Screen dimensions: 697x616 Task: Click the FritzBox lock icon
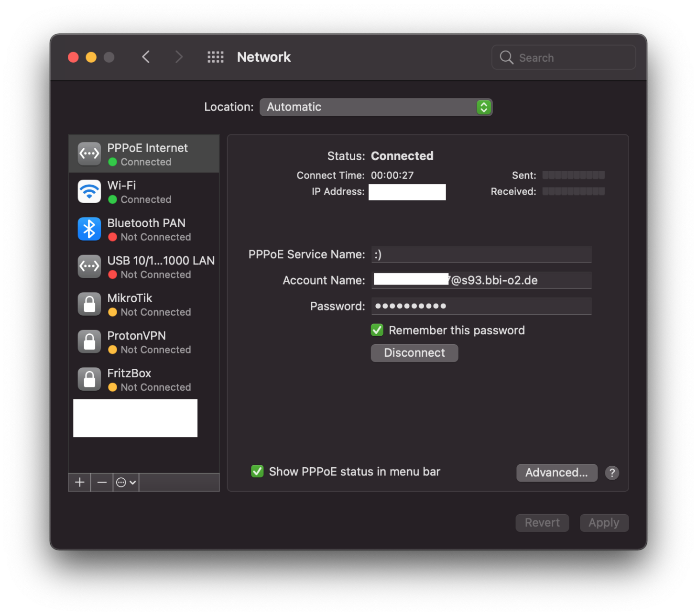tap(89, 379)
